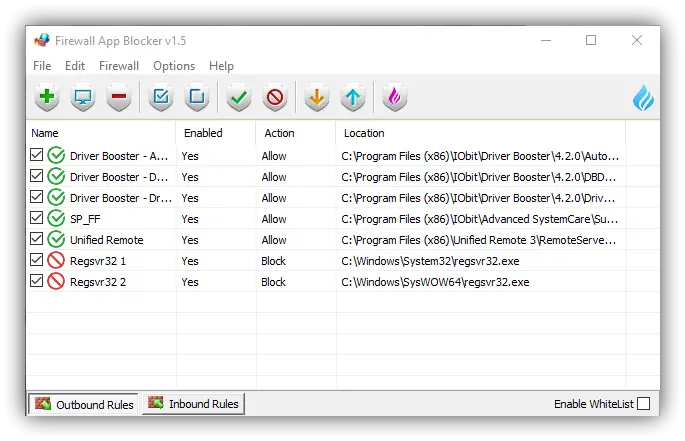Screen dimensions: 685x441
Task: Select the SP_FF rule name
Action: [x=85, y=219]
